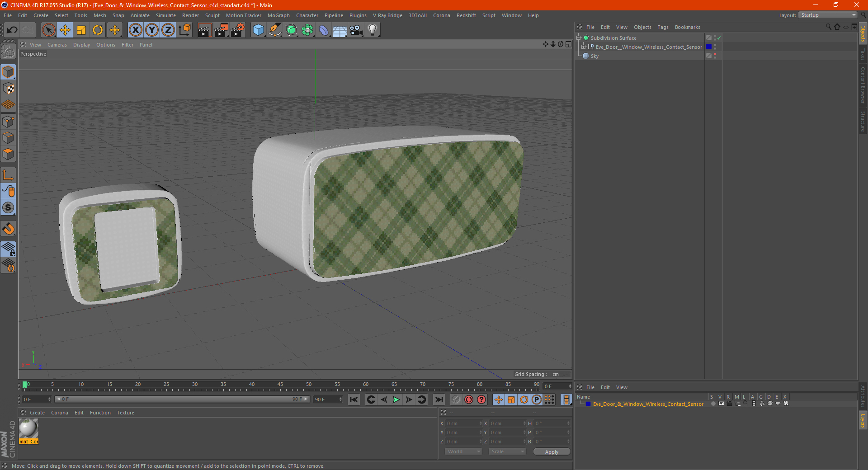The height and width of the screenshot is (470, 868).
Task: Click the H rotation input field
Action: (x=552, y=423)
